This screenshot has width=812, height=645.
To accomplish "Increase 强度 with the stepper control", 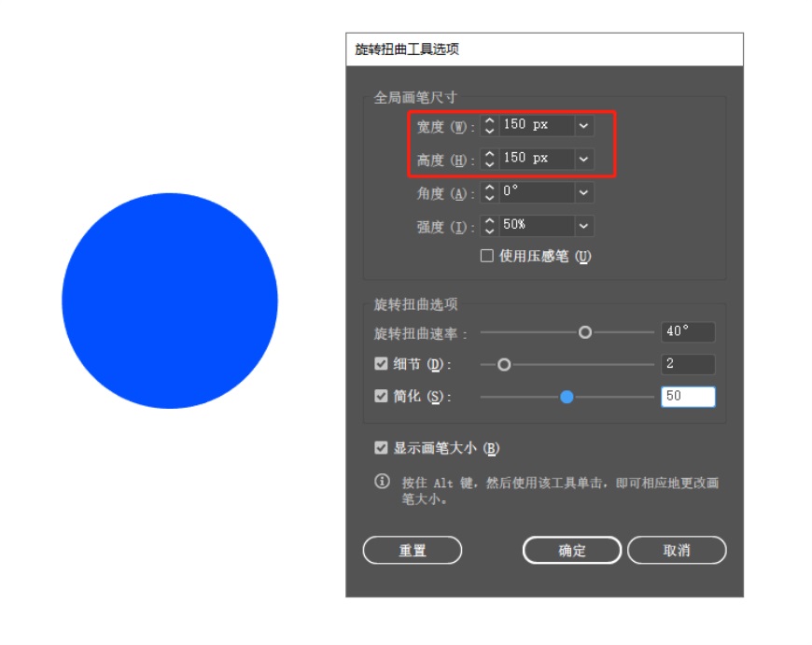I will 491,221.
